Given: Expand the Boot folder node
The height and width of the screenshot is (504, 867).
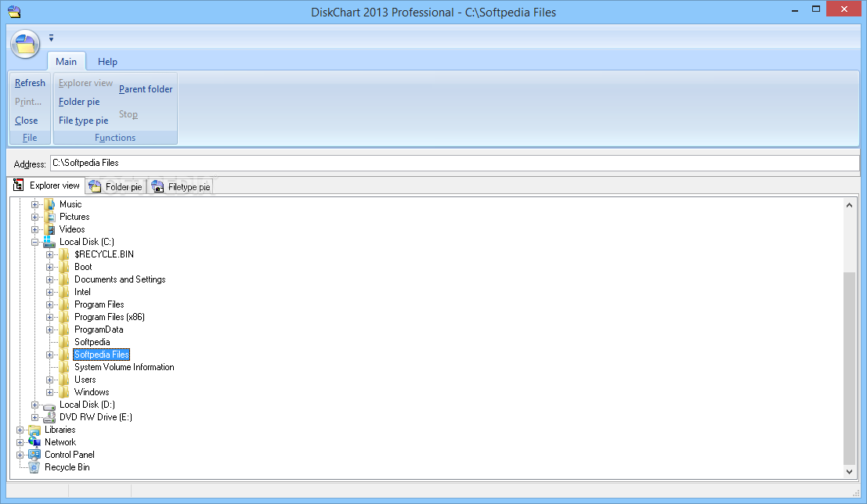Looking at the screenshot, I should click(x=50, y=267).
